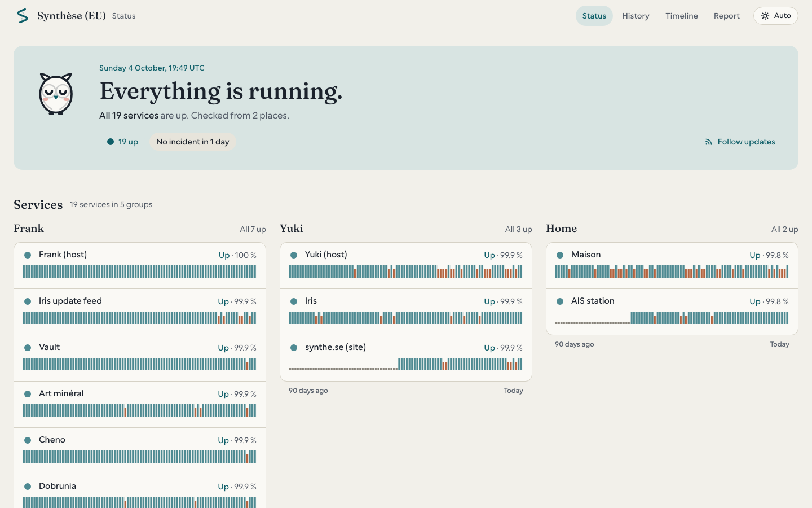Screen dimensions: 812x508
Task: Click the Yuki group heading
Action: point(292,229)
